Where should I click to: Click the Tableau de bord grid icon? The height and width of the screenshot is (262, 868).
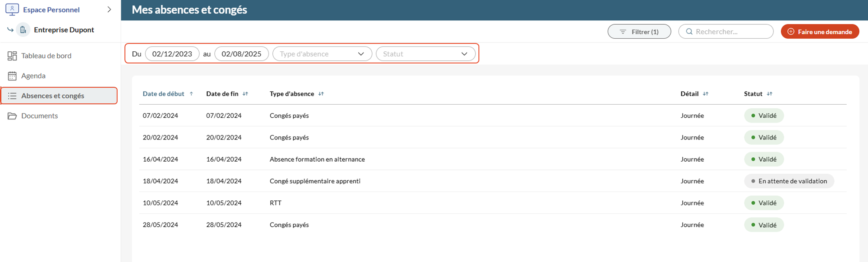12,56
